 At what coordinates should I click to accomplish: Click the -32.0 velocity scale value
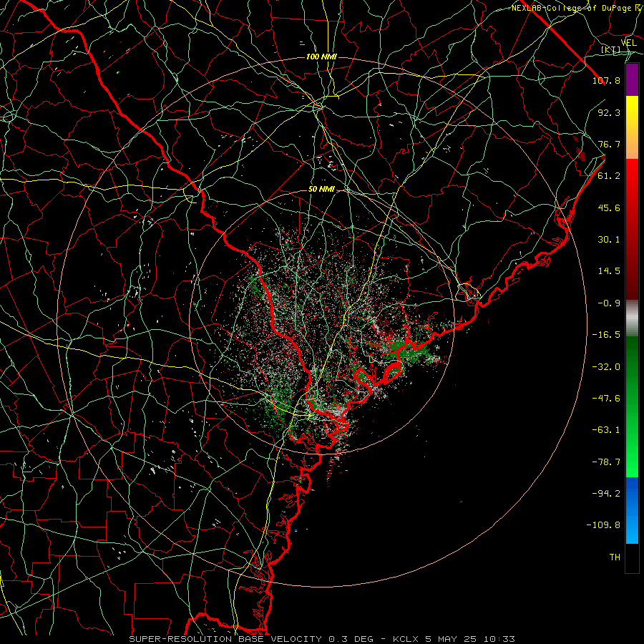(x=606, y=367)
